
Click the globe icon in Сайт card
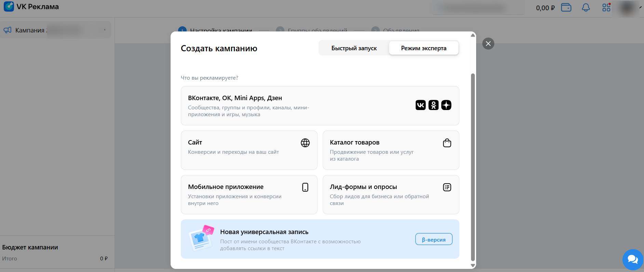pos(305,143)
